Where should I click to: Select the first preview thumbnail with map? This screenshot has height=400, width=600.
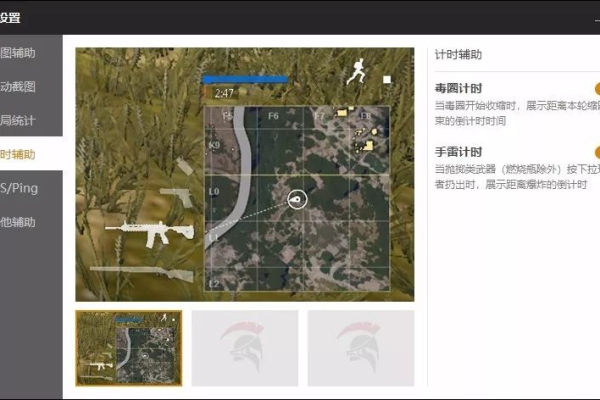click(129, 348)
